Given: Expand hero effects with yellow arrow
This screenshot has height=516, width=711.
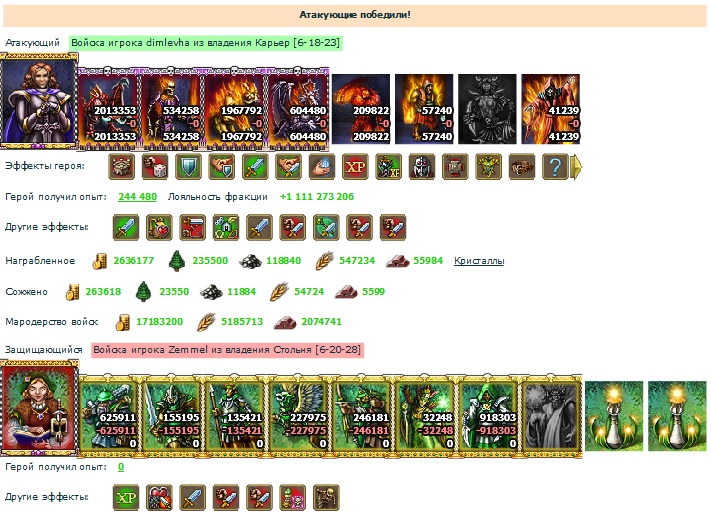Looking at the screenshot, I should coord(576,166).
